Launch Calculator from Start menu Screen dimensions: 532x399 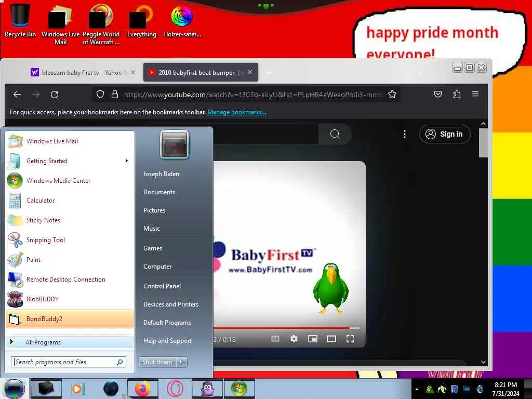pos(70,200)
